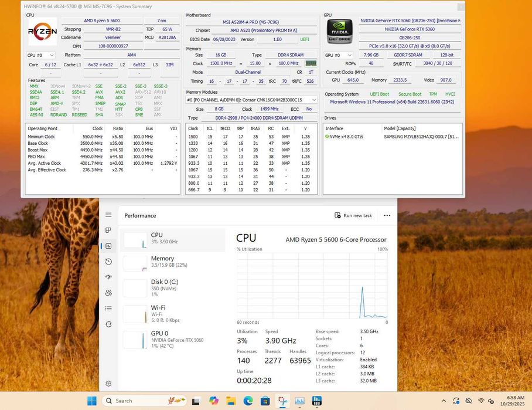Select Memory in performance list
This screenshot has height=410, width=532.
[173, 263]
